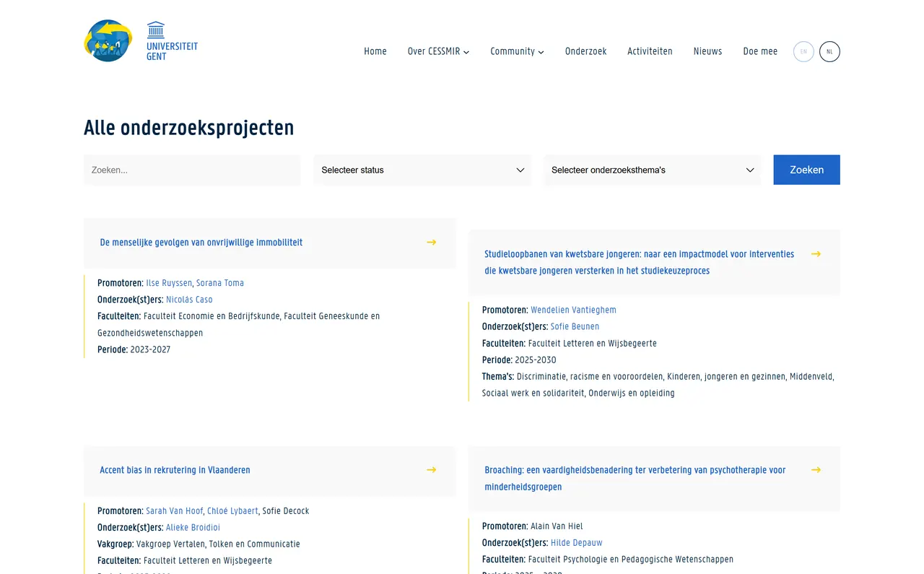Viewport: 924px width, 574px height.
Task: Click the CESSMIR round logo
Action: (x=108, y=40)
